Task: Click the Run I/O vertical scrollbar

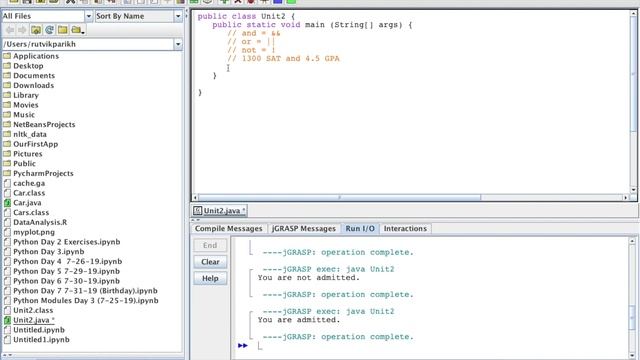Action: (632, 298)
